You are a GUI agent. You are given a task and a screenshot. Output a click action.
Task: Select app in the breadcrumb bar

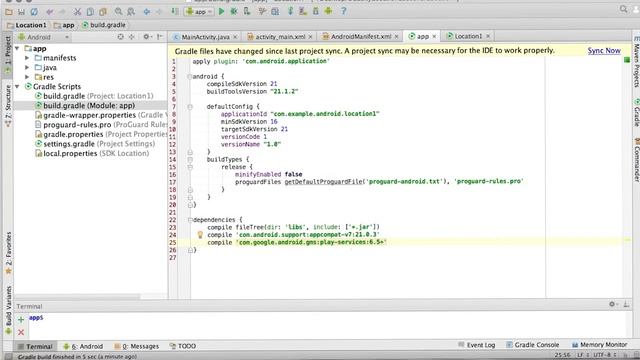(64, 25)
